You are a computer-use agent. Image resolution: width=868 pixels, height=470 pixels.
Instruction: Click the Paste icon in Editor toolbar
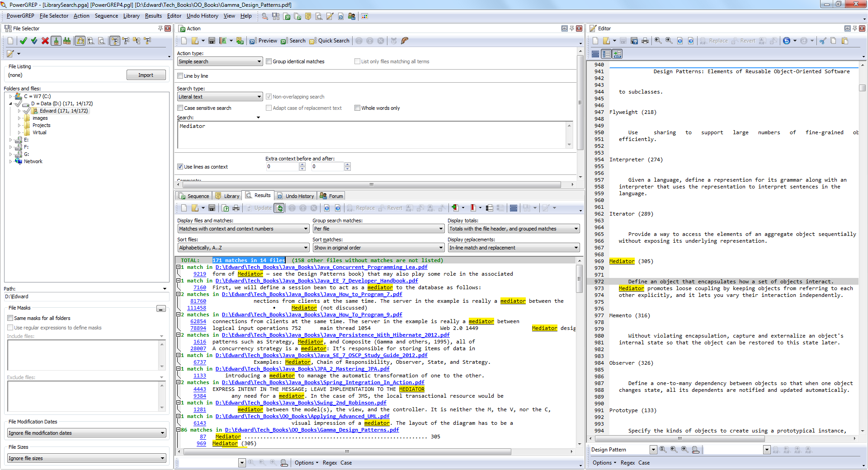tap(844, 41)
